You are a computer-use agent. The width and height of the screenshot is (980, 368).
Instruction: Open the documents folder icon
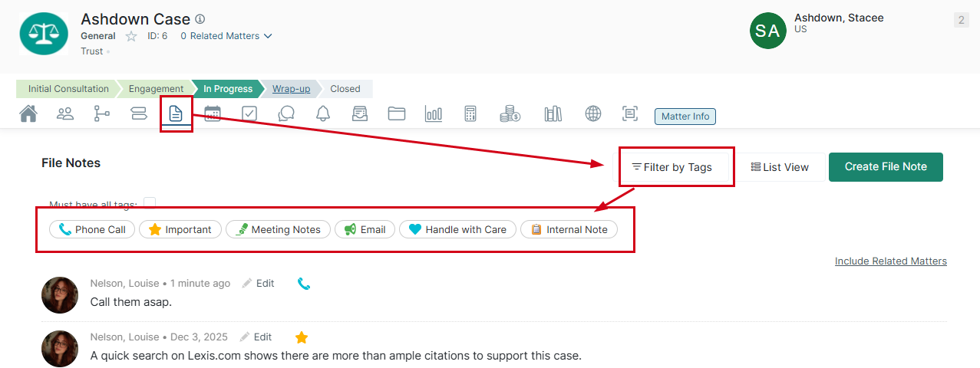[x=397, y=114]
